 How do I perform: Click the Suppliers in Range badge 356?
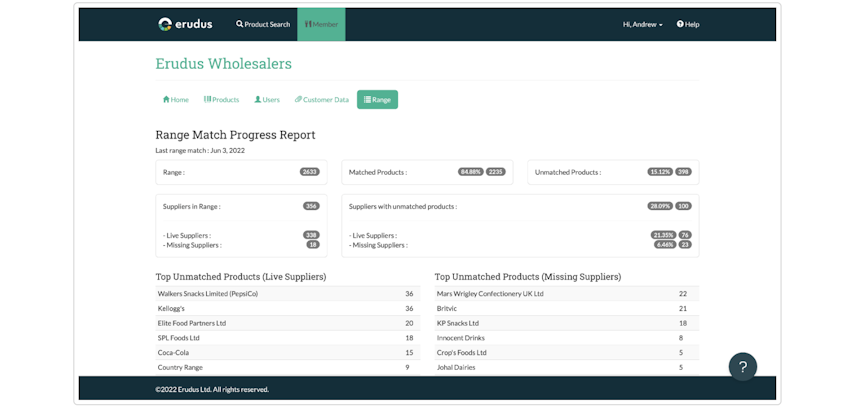[311, 206]
